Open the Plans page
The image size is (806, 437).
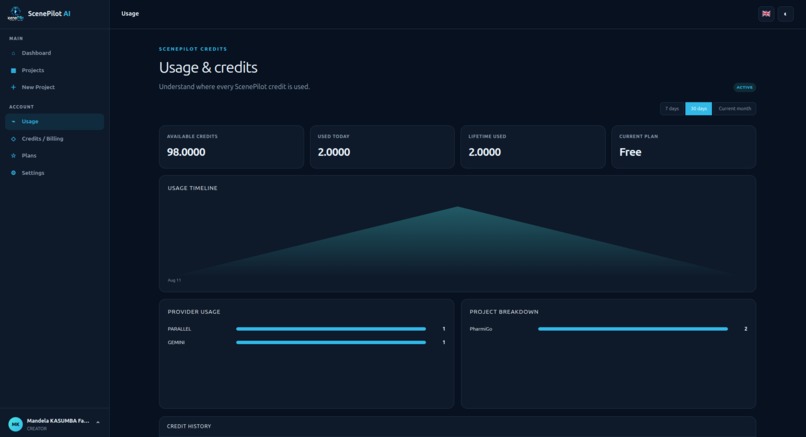click(x=54, y=156)
